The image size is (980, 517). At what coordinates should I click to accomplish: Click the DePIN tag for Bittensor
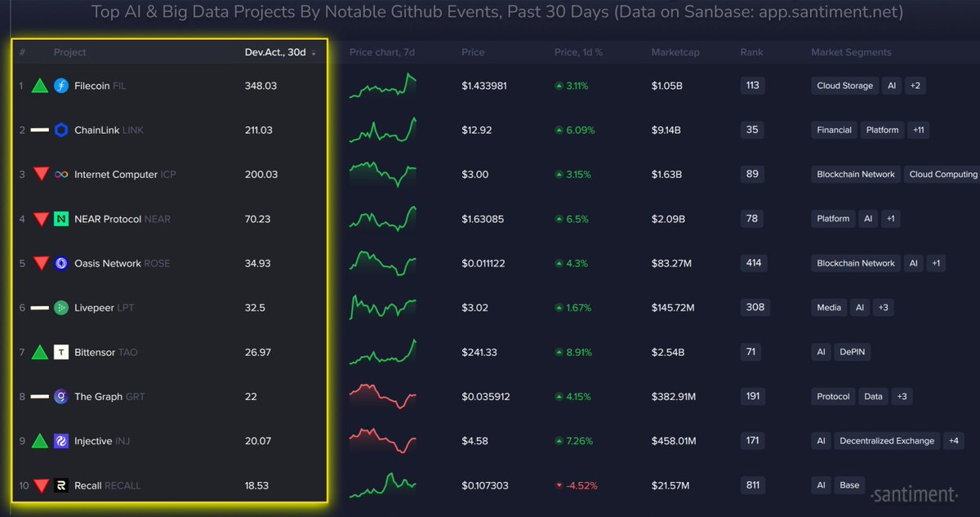point(853,352)
